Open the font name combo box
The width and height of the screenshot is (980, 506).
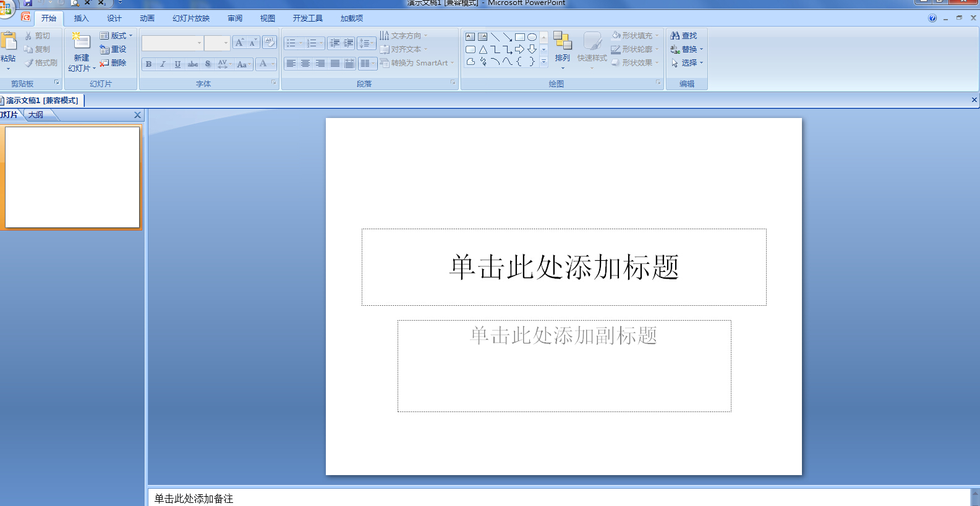click(x=173, y=43)
